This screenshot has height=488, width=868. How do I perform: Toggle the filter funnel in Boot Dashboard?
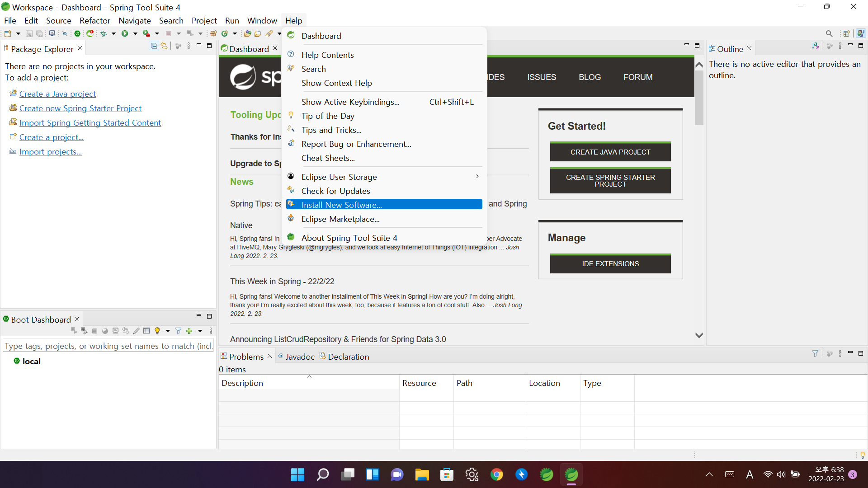[x=178, y=331]
